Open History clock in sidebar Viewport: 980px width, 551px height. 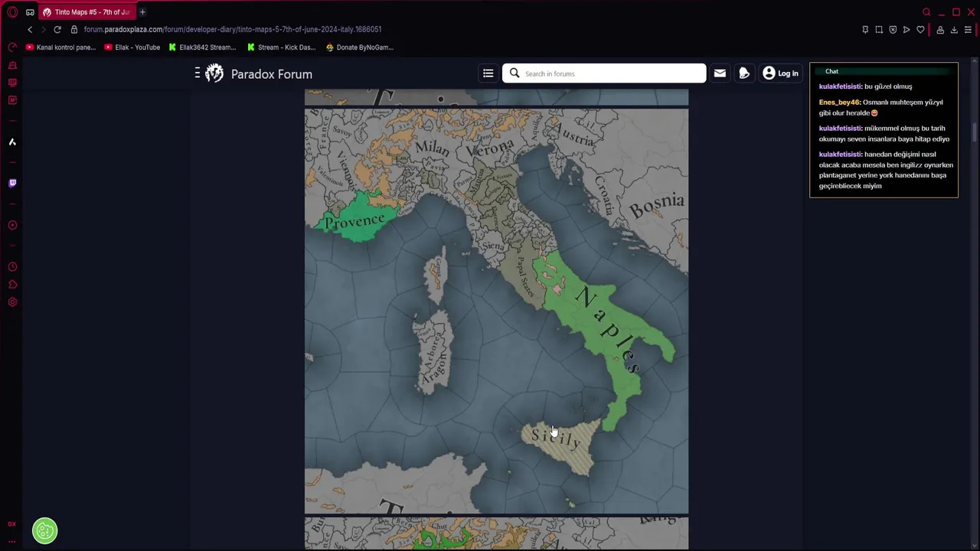pos(12,267)
